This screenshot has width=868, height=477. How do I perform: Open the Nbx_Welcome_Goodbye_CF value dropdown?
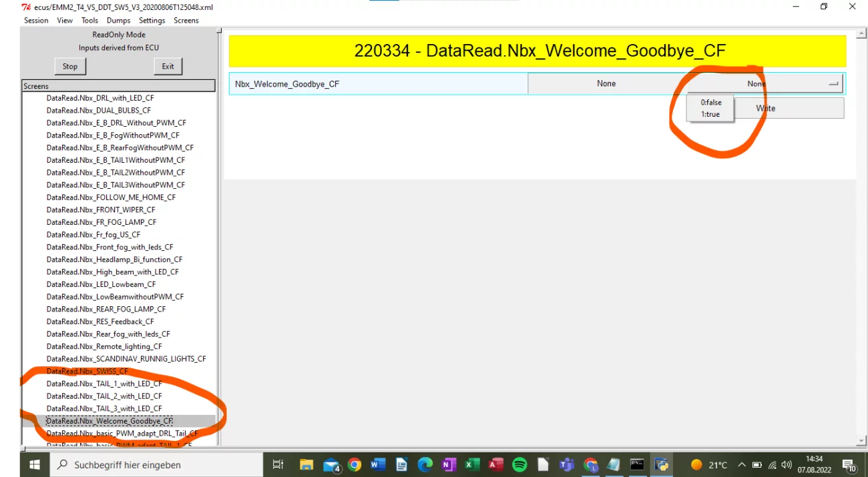[765, 84]
